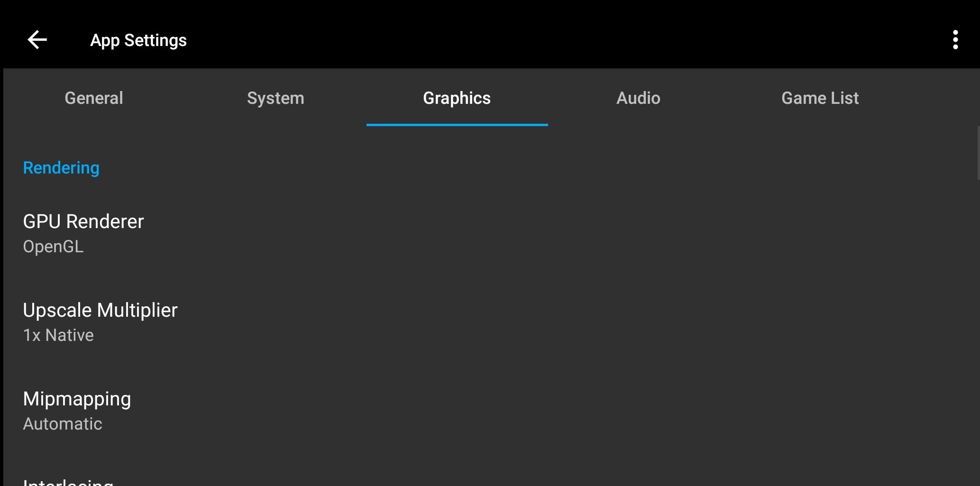Viewport: 980px width, 486px height.
Task: Open the Game List tab
Action: (x=820, y=98)
